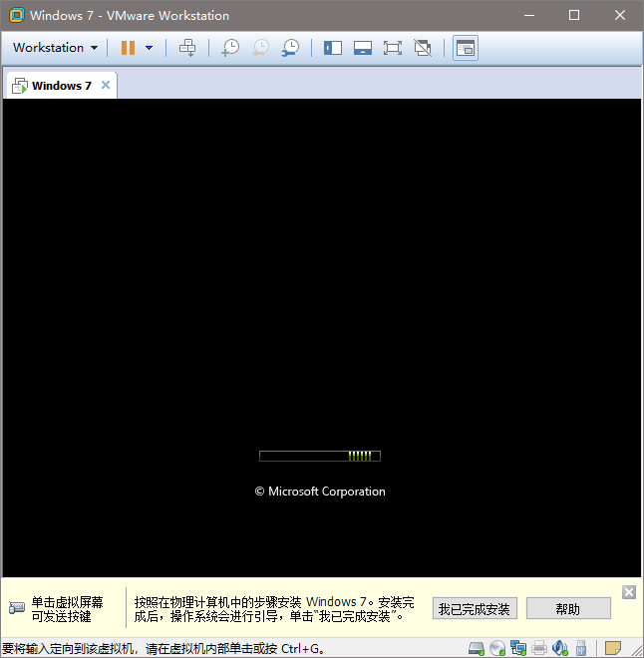Close the VMware Workstation window
The height and width of the screenshot is (658, 644).
(620, 16)
